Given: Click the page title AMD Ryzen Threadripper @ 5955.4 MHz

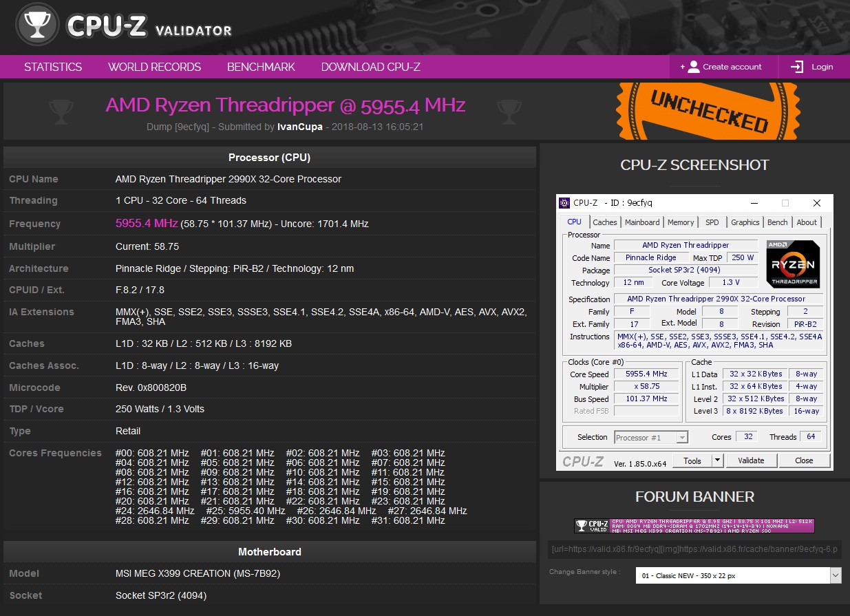Looking at the screenshot, I should coord(286,105).
